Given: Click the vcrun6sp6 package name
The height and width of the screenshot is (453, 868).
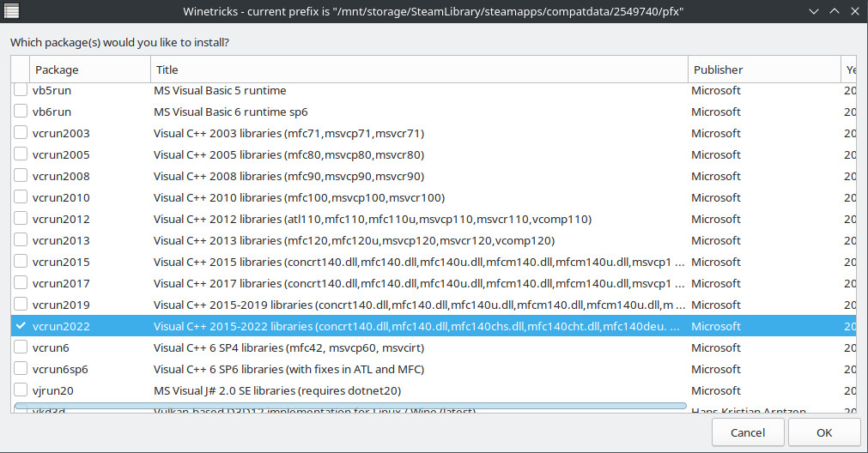Looking at the screenshot, I should pyautogui.click(x=60, y=370).
